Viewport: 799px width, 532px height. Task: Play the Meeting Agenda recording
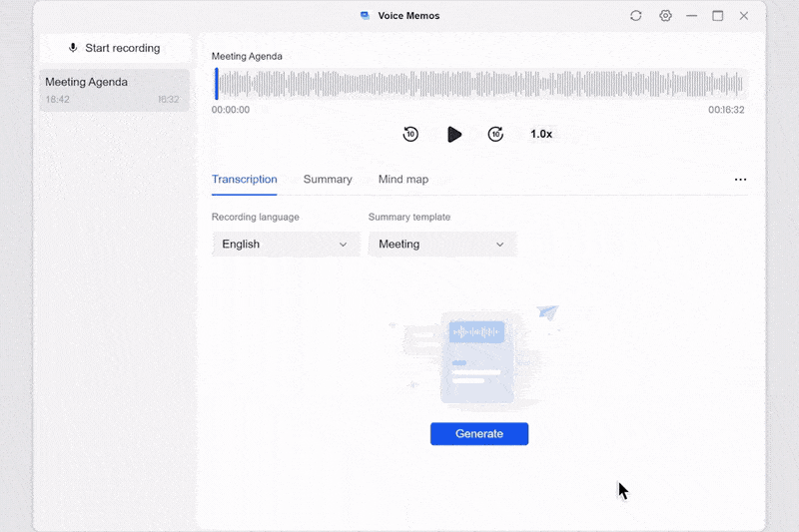tap(454, 135)
